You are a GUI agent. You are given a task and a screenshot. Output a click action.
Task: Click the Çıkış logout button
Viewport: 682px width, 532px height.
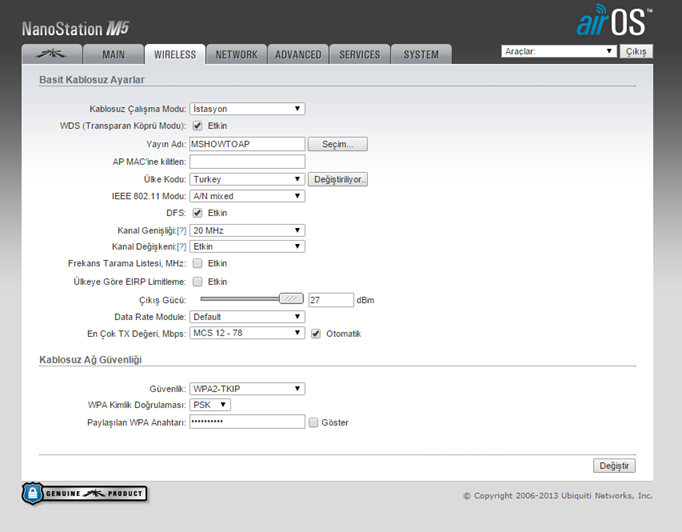(x=636, y=51)
